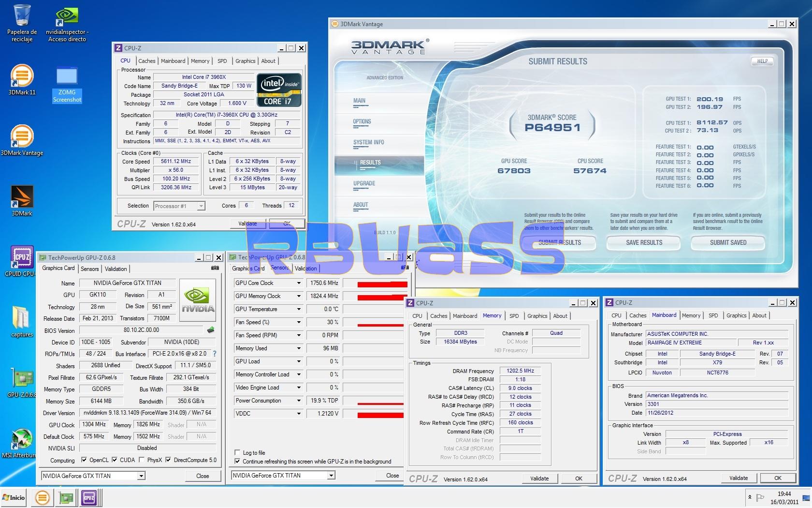The width and height of the screenshot is (812, 508).
Task: Open the captures folder icon
Action: [22, 322]
